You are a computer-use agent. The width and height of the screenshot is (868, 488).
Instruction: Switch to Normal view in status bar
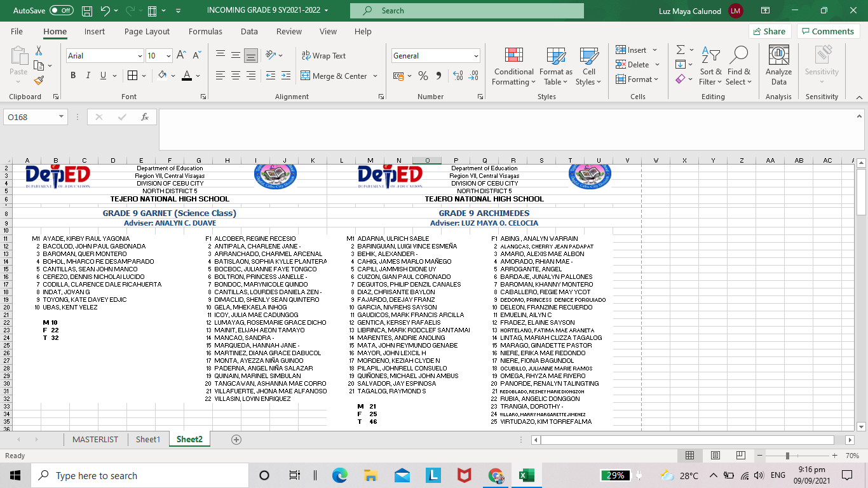tap(689, 456)
